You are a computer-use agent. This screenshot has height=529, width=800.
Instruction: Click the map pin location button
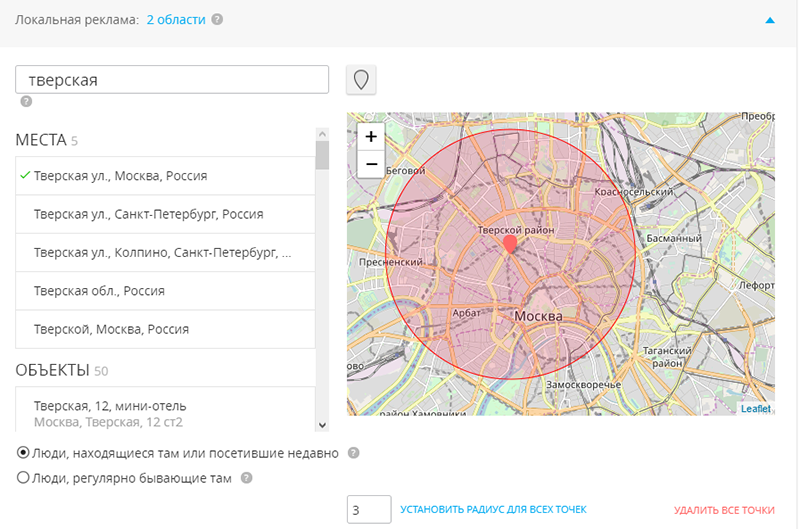[x=361, y=80]
